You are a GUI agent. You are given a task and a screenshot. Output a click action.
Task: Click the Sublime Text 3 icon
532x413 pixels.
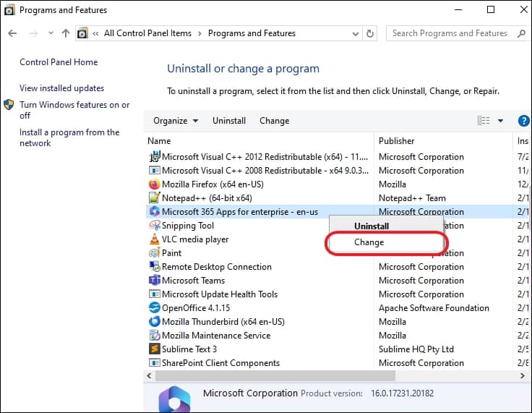pyautogui.click(x=155, y=349)
